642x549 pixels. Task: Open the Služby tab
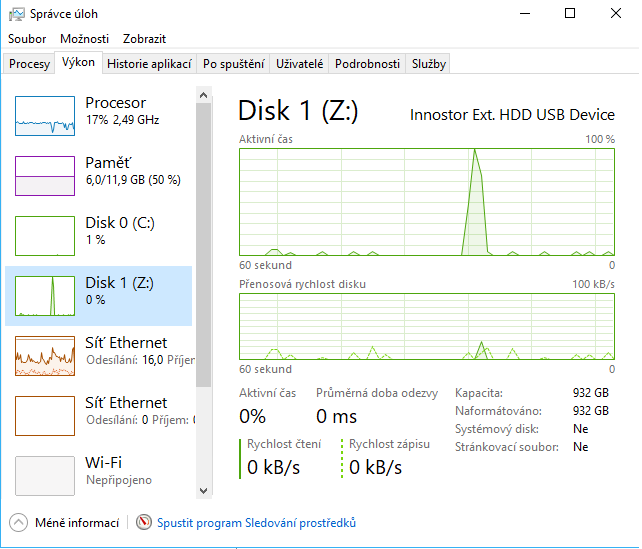point(429,64)
